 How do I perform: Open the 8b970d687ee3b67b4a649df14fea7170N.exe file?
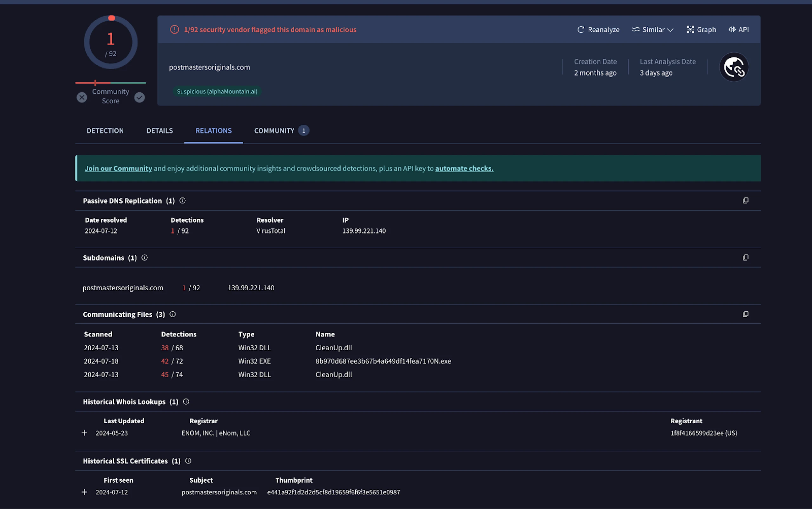[x=383, y=361]
